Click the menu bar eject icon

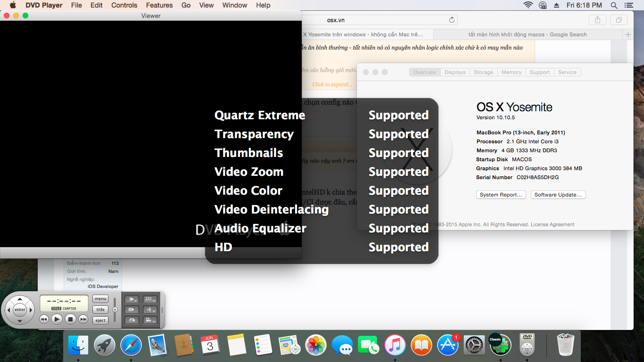click(x=557, y=5)
